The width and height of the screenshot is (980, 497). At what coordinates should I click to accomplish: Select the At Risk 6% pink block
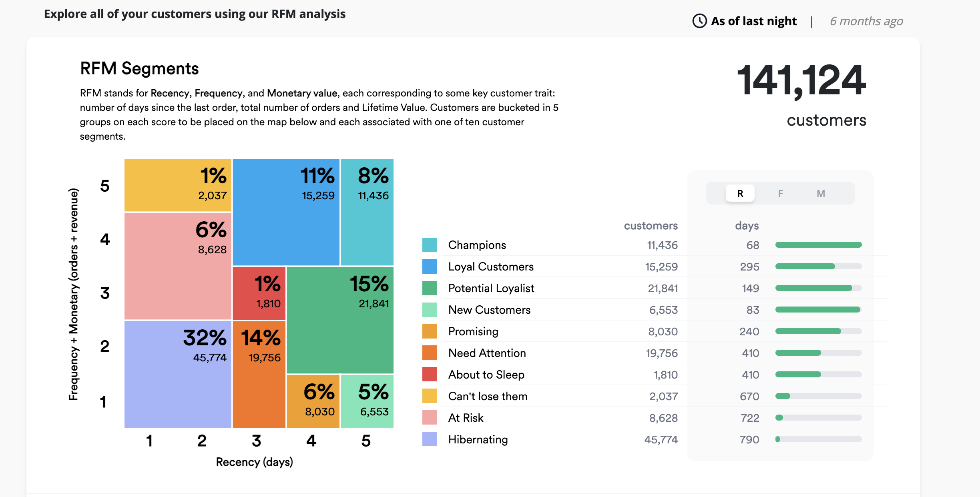[178, 266]
